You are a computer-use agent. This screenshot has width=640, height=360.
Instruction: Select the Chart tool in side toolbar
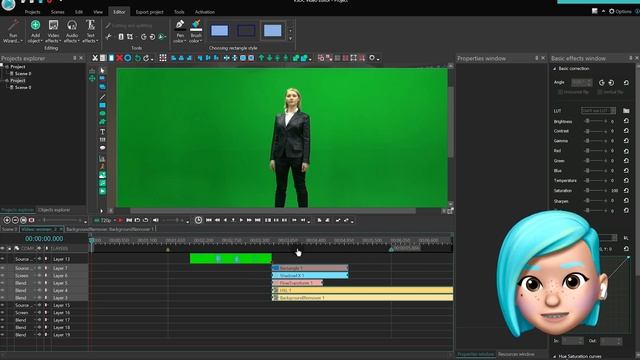click(x=102, y=158)
